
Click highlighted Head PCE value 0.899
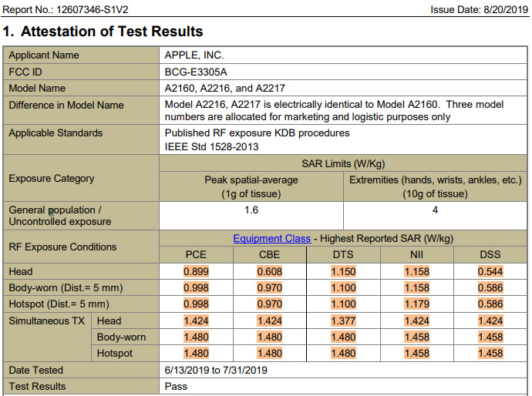[196, 271]
